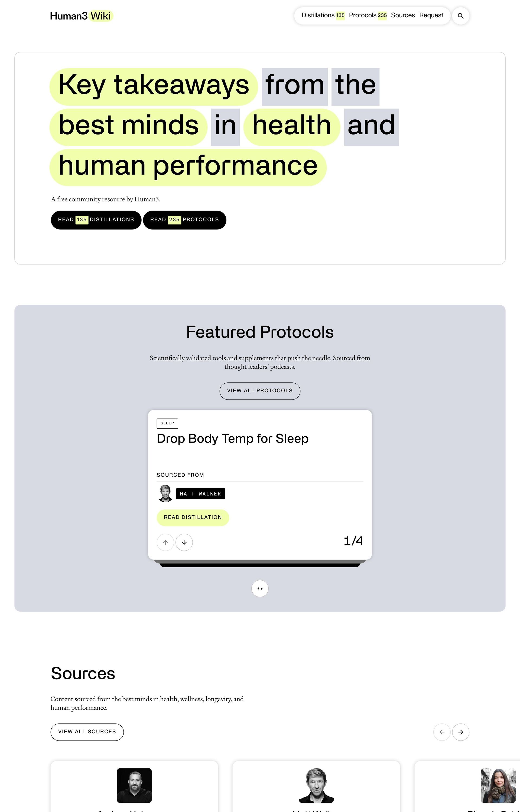
Task: Click View All Protocols button
Action: (260, 391)
